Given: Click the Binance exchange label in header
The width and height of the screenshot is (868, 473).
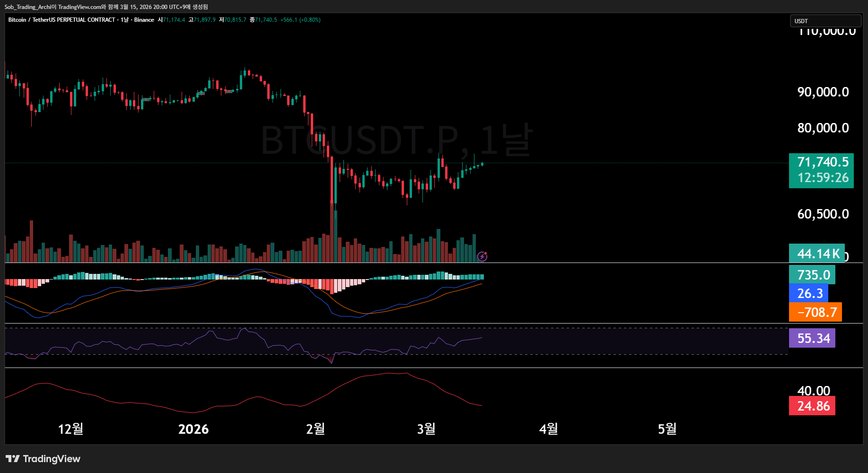Looking at the screenshot, I should pyautogui.click(x=144, y=20).
